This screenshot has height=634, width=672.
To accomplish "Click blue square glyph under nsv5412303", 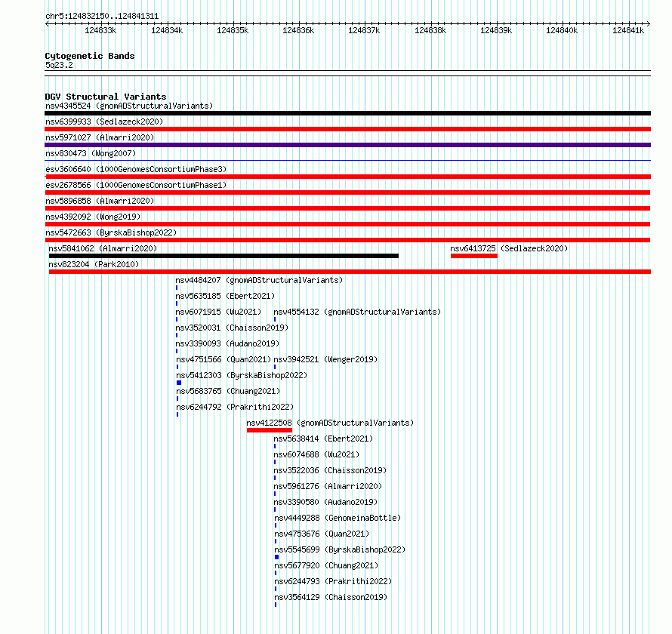I will coord(179,383).
